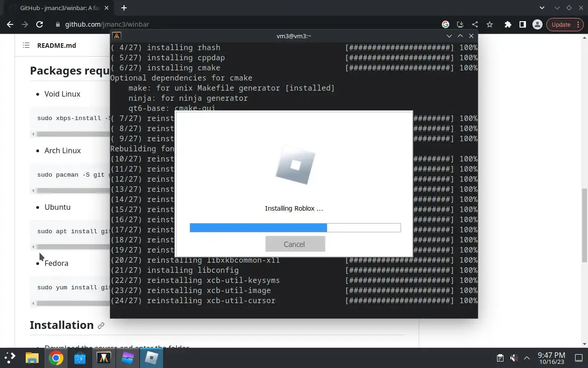Open Google icon in the address bar

click(x=445, y=24)
